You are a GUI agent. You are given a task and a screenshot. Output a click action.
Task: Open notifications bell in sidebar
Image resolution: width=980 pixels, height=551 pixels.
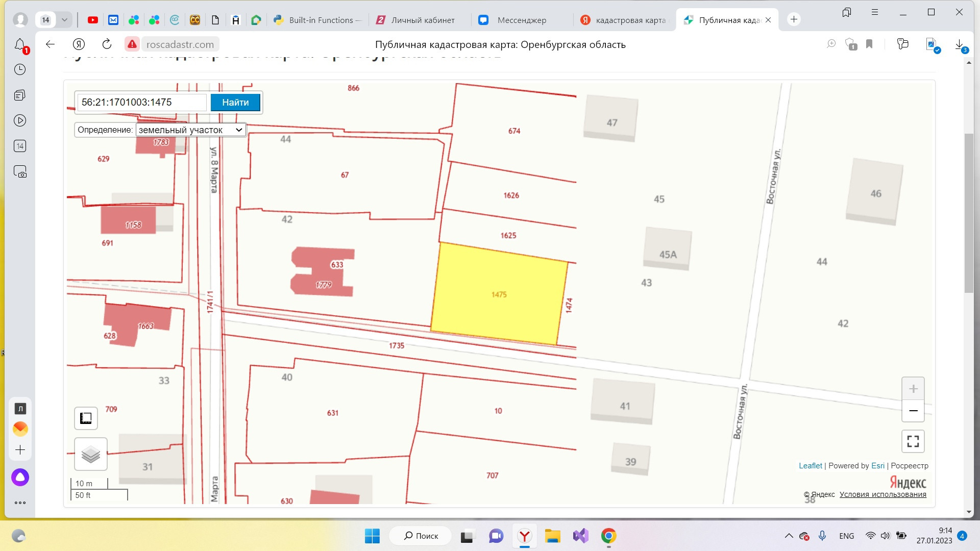(x=20, y=45)
